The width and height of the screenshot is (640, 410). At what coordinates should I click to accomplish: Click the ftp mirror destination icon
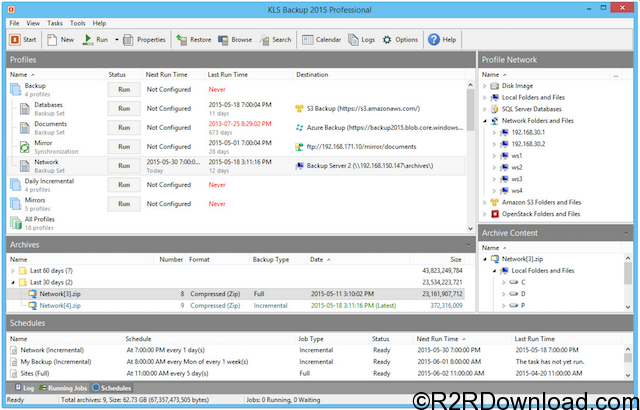299,147
